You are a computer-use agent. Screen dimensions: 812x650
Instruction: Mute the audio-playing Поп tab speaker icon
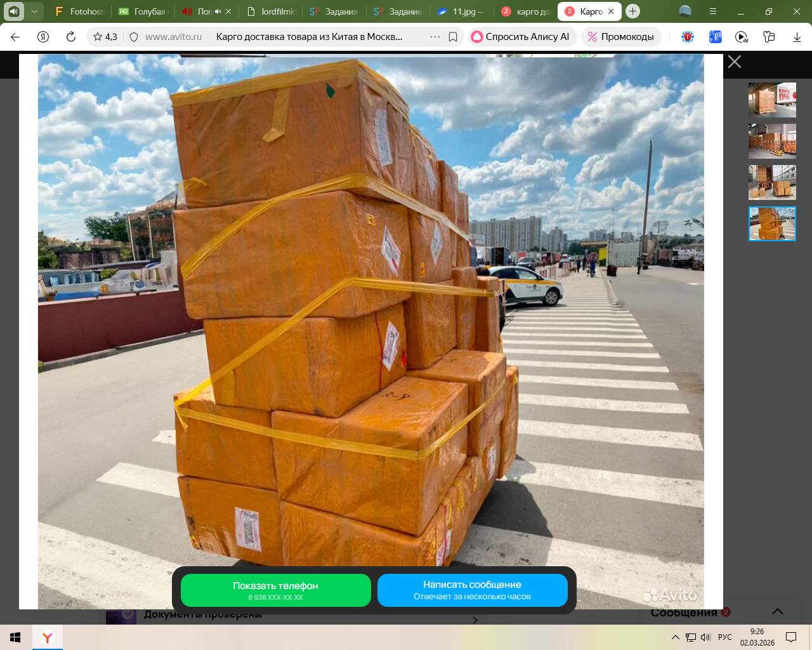point(218,11)
